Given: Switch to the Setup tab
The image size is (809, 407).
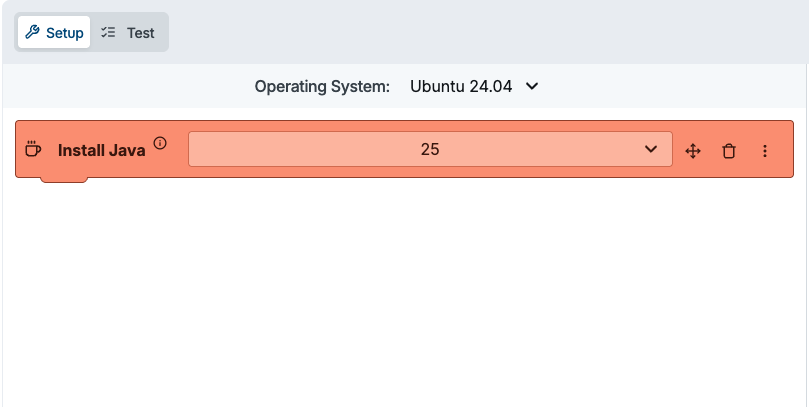Looking at the screenshot, I should 54,33.
